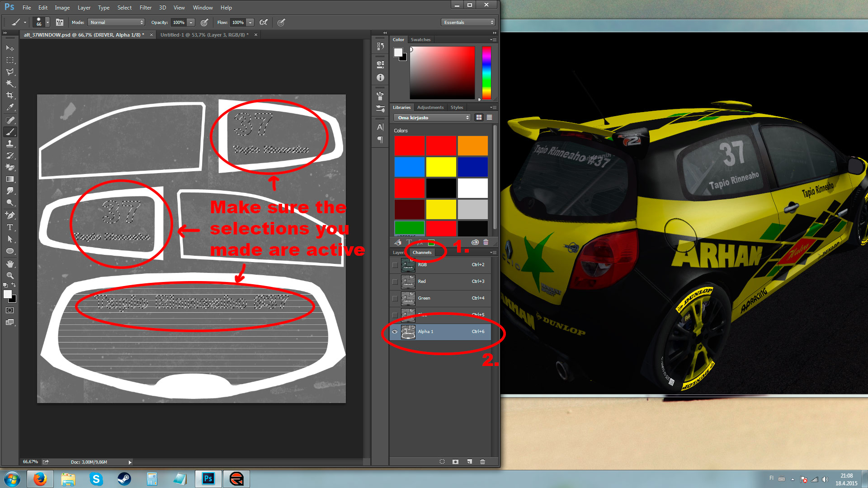The image size is (868, 488).
Task: Open the Paragraph panel icon
Action: click(380, 140)
